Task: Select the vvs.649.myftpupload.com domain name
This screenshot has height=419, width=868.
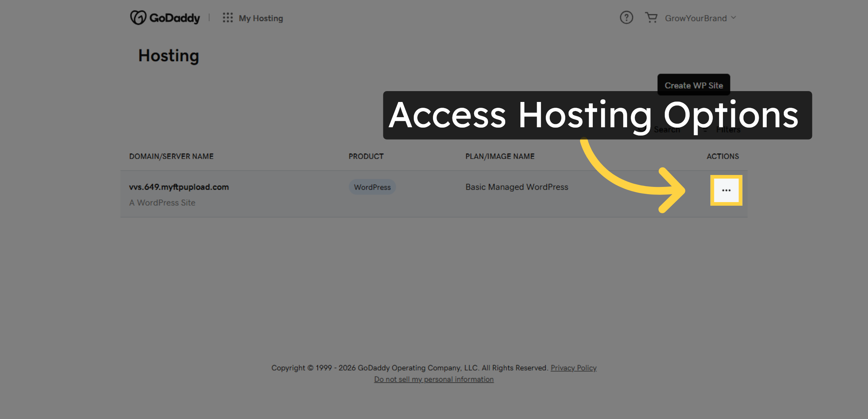Action: (x=179, y=187)
